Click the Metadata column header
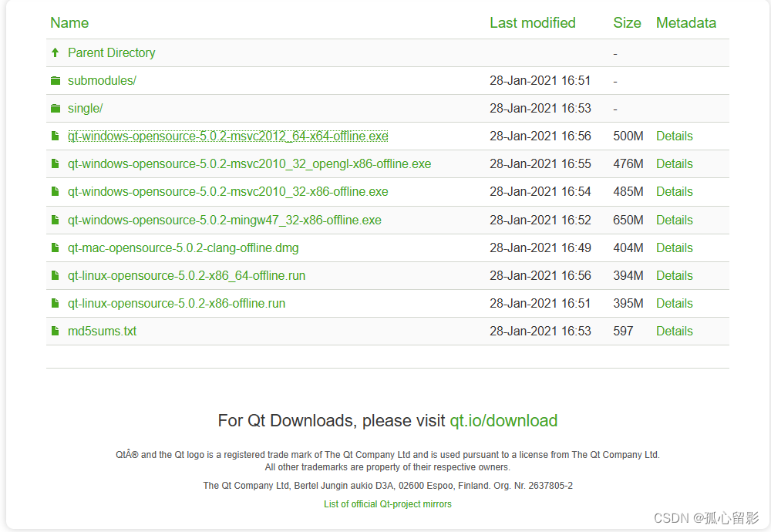 (x=686, y=22)
